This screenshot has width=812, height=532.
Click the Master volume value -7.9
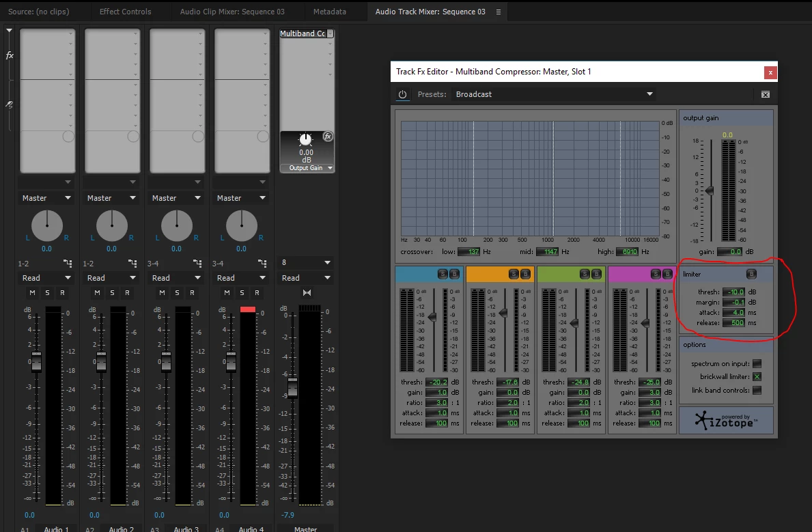[x=288, y=515]
